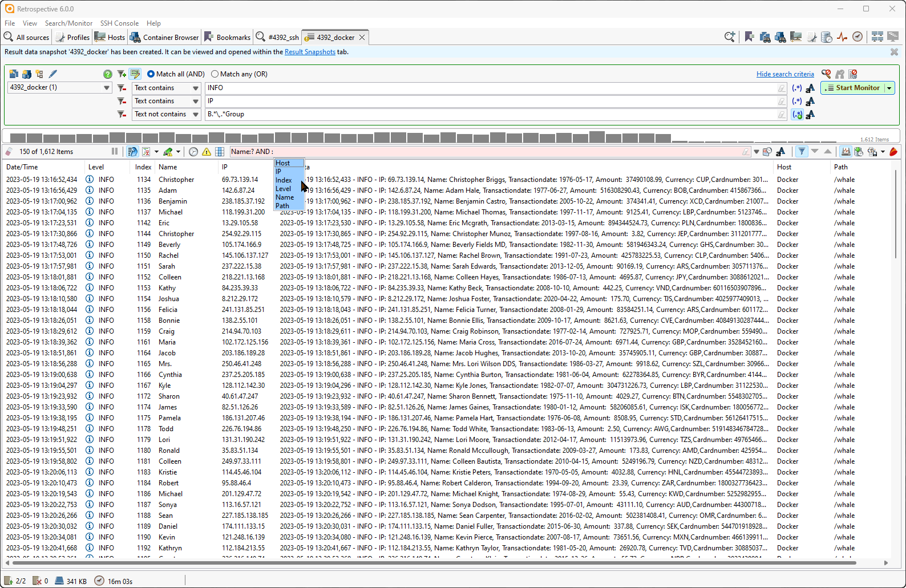Clear the INFO search field with eraser icon

(782, 88)
